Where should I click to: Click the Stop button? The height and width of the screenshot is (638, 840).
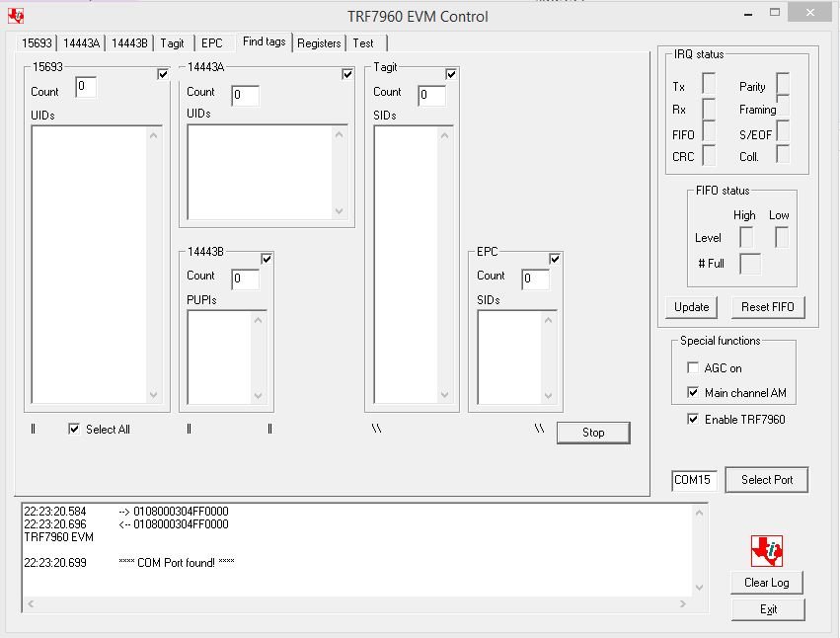(x=593, y=433)
